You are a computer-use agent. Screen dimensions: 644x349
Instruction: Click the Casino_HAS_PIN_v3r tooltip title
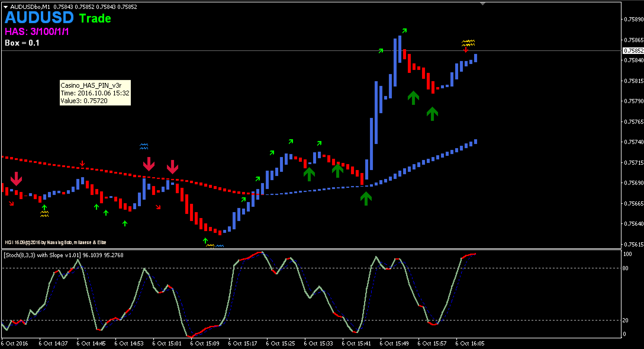[x=91, y=85]
